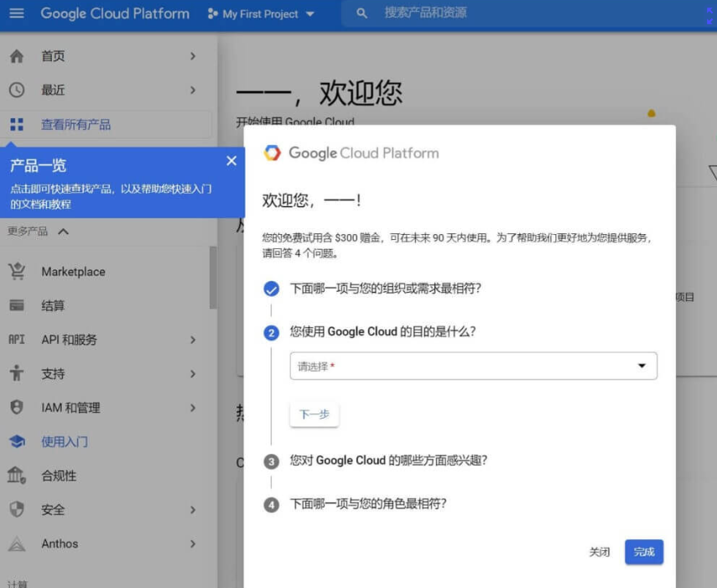The height and width of the screenshot is (588, 717).
Task: Click the sidebar scrollbar thumb
Action: [213, 278]
